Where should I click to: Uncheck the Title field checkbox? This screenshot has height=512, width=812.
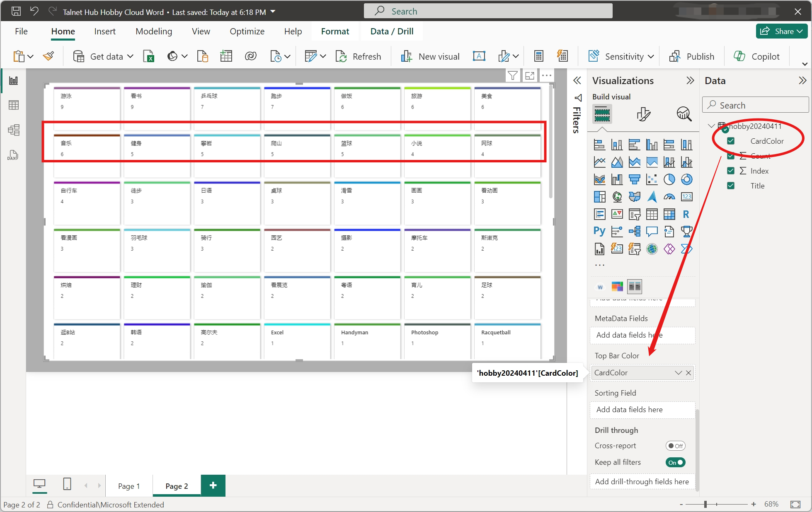(x=731, y=186)
